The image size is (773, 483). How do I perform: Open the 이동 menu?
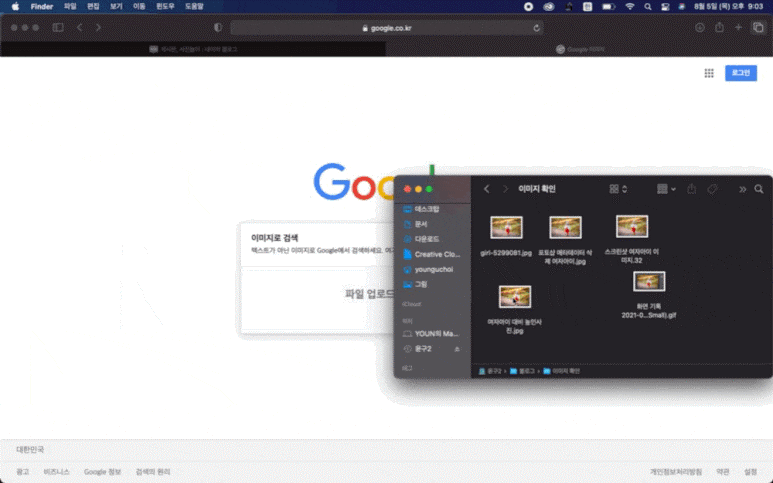[140, 6]
